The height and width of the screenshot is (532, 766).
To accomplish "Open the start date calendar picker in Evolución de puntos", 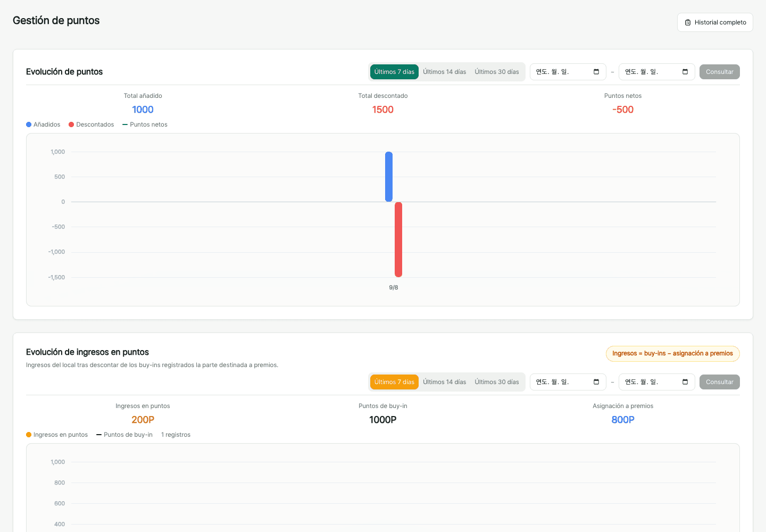I will click(x=596, y=72).
